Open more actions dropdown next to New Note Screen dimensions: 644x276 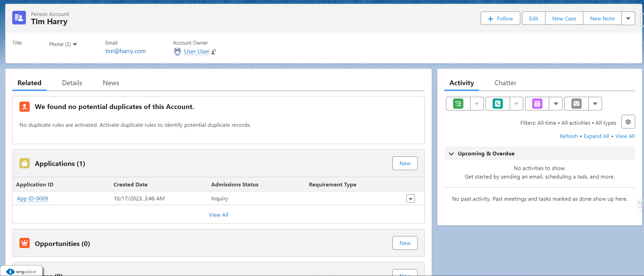[628, 19]
